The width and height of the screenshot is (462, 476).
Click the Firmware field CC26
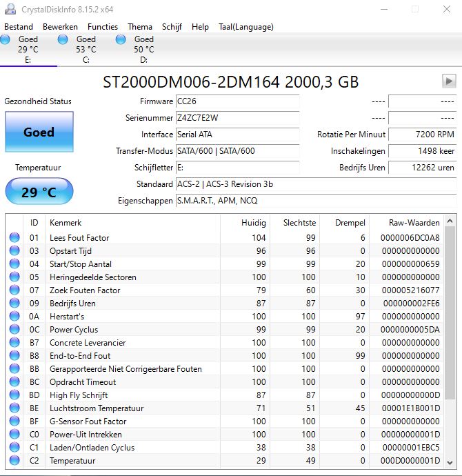(237, 101)
